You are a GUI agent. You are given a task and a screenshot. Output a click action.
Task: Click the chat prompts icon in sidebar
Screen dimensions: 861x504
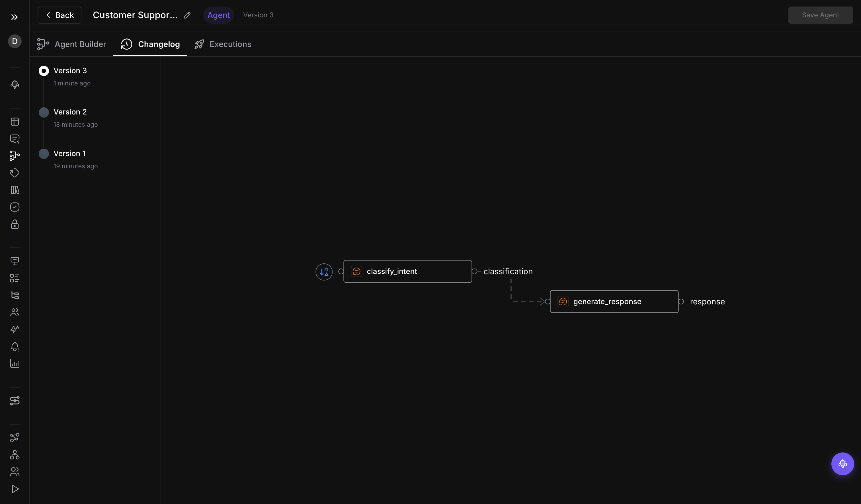15,139
